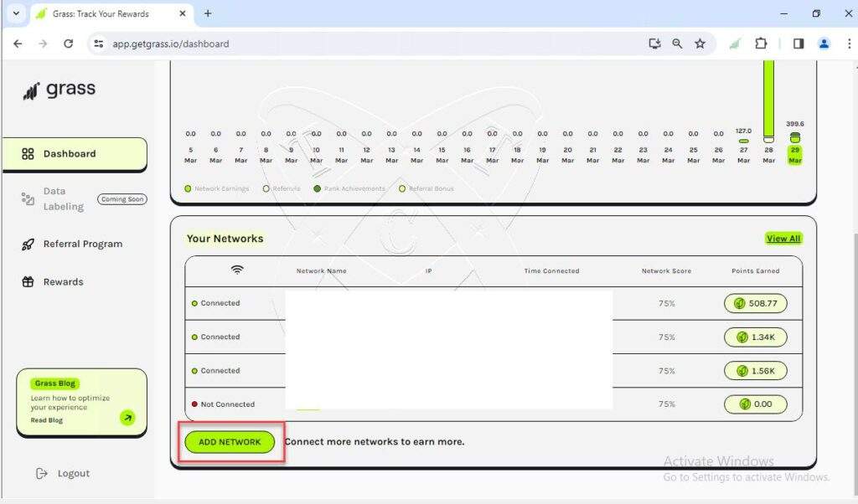The height and width of the screenshot is (504, 858).
Task: Open the Extensions puzzle icon
Action: pos(761,44)
